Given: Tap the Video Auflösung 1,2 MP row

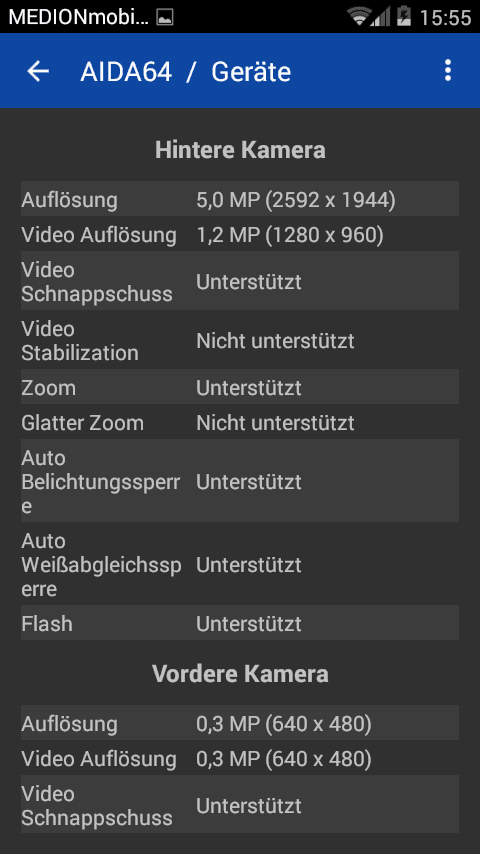Looking at the screenshot, I should tap(240, 234).
